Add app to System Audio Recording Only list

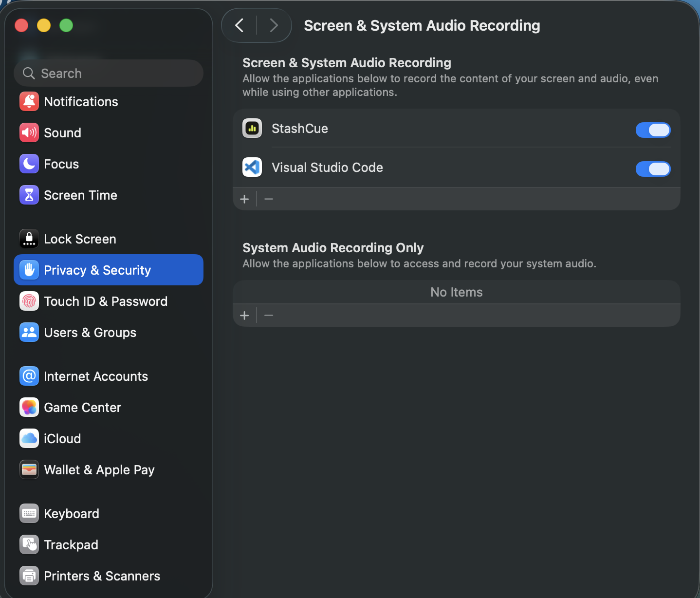pyautogui.click(x=244, y=316)
